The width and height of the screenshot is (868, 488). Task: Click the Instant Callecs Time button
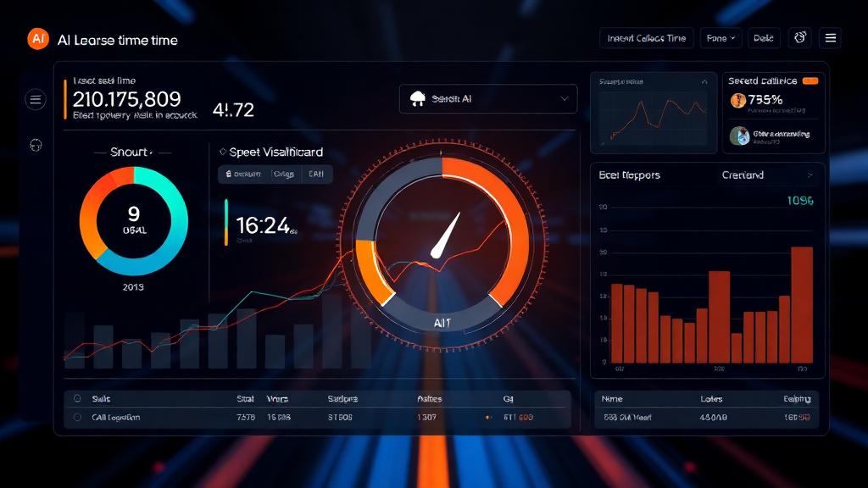point(647,38)
